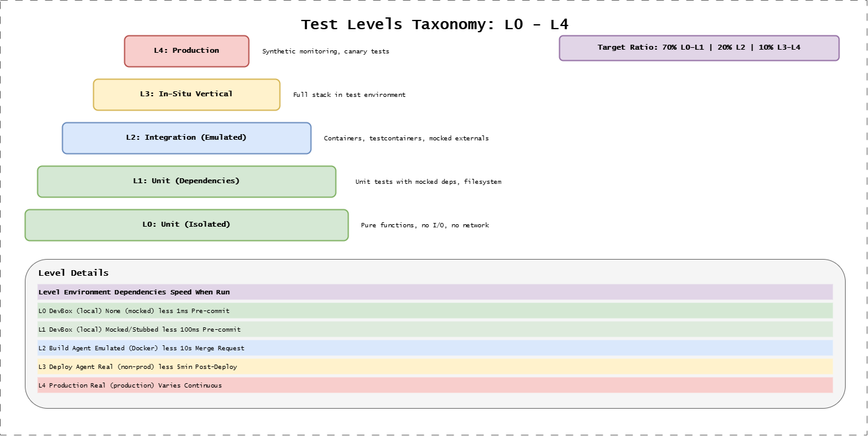The height and width of the screenshot is (436, 868).
Task: Click the L2 Build Agent Emulated row
Action: tap(434, 348)
